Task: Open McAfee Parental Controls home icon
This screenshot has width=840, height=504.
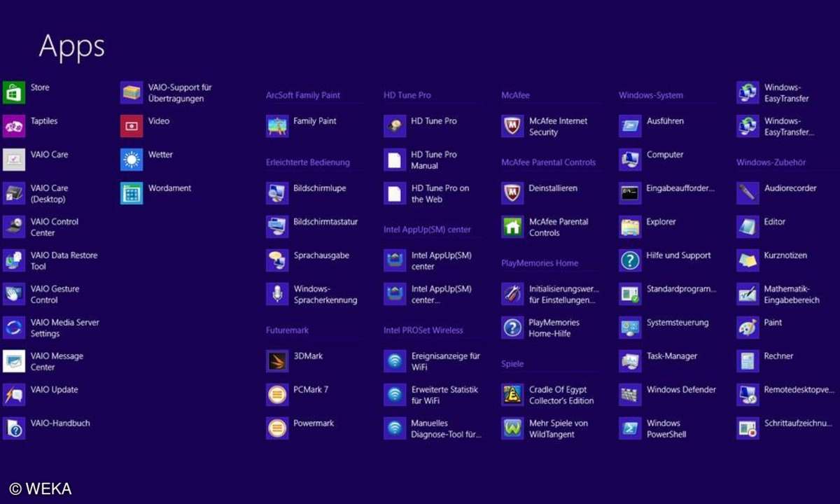Action: click(x=512, y=227)
